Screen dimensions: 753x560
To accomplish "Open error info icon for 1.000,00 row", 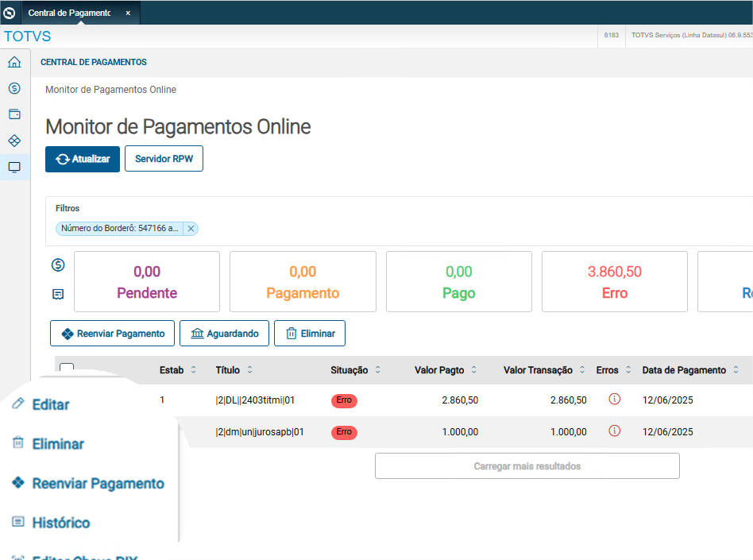I will pos(614,431).
